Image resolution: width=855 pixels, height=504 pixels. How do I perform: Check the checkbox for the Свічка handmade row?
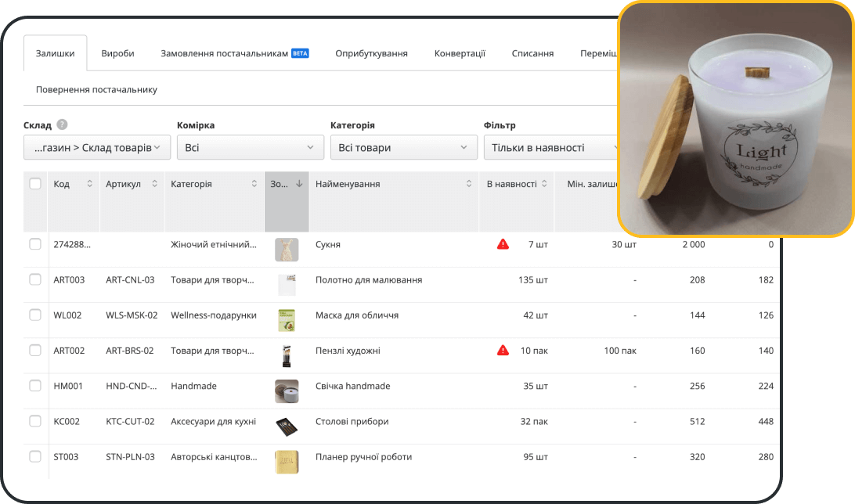[34, 386]
